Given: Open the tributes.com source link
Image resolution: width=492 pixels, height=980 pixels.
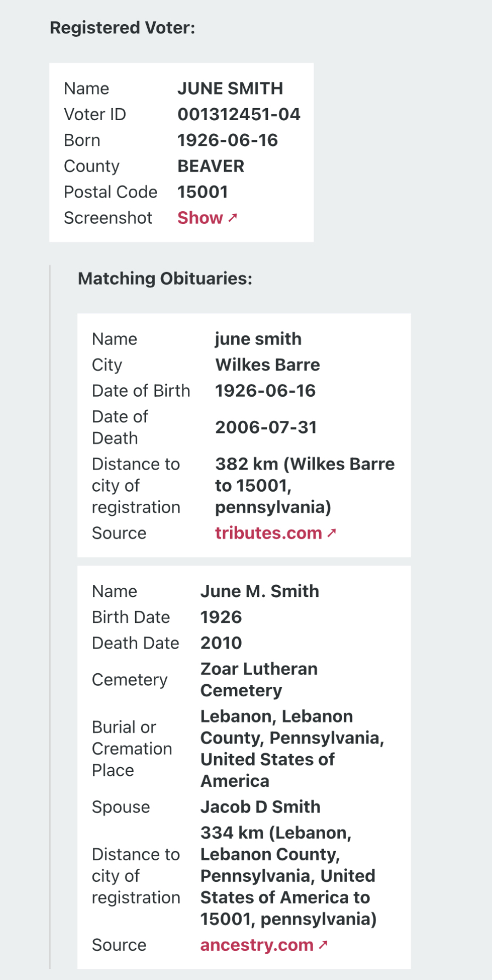Looking at the screenshot, I should pos(275,533).
